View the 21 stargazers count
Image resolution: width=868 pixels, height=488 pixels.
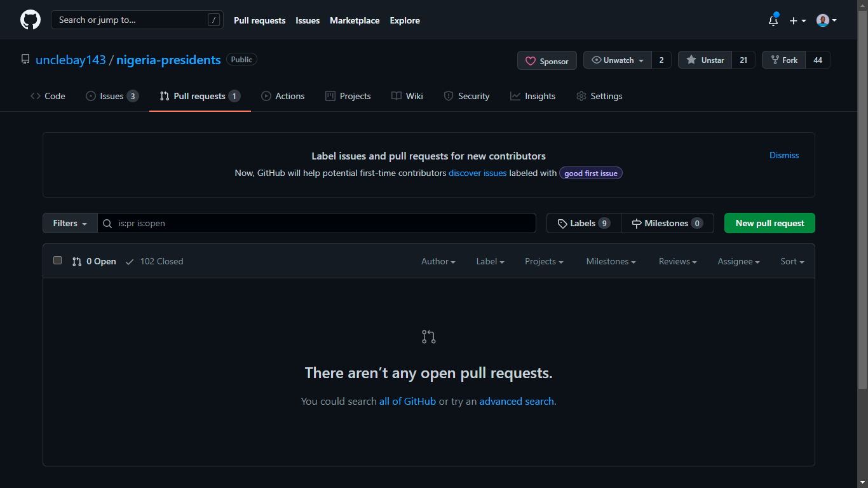743,60
